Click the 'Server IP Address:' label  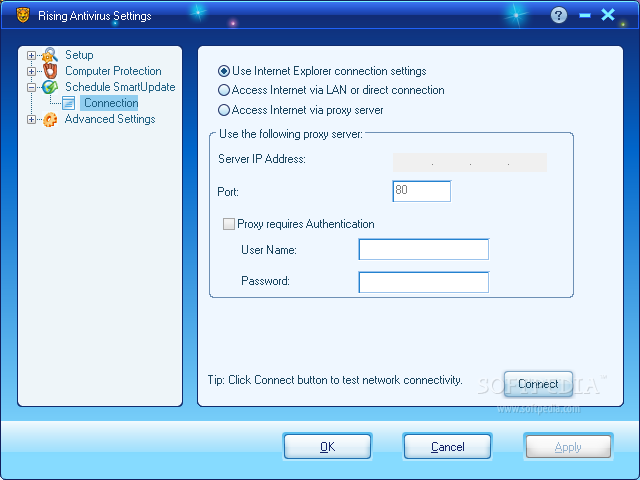[x=262, y=159]
